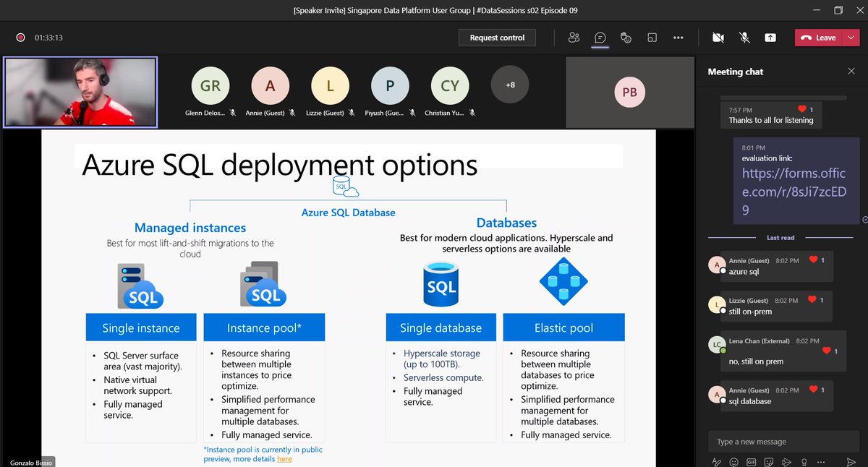
Task: Leave the meeting
Action: [x=818, y=38]
